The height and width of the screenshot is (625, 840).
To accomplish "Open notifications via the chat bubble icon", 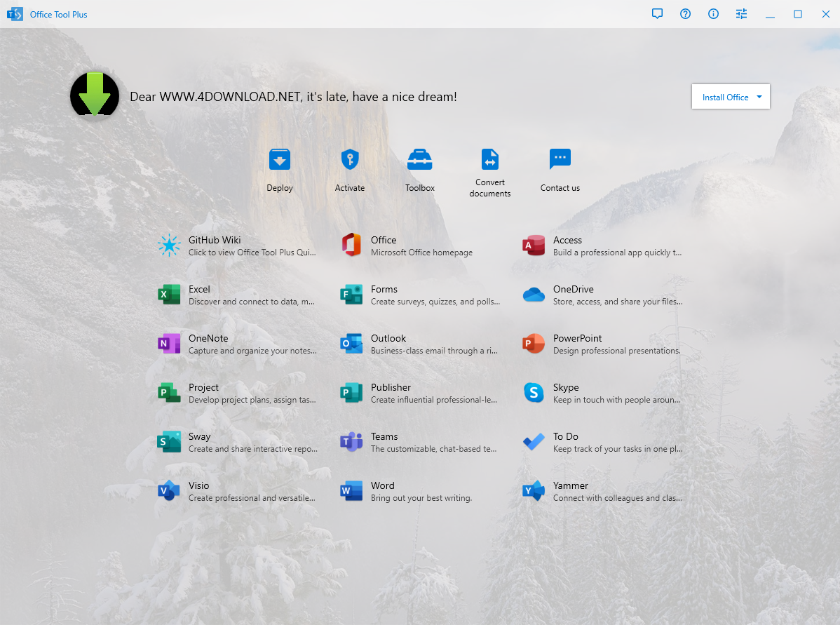I will [x=657, y=13].
